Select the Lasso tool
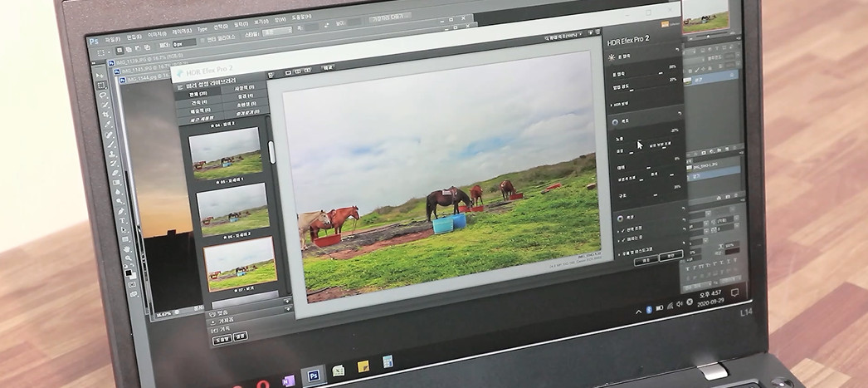Screen dimensions: 868x388 [x=103, y=95]
